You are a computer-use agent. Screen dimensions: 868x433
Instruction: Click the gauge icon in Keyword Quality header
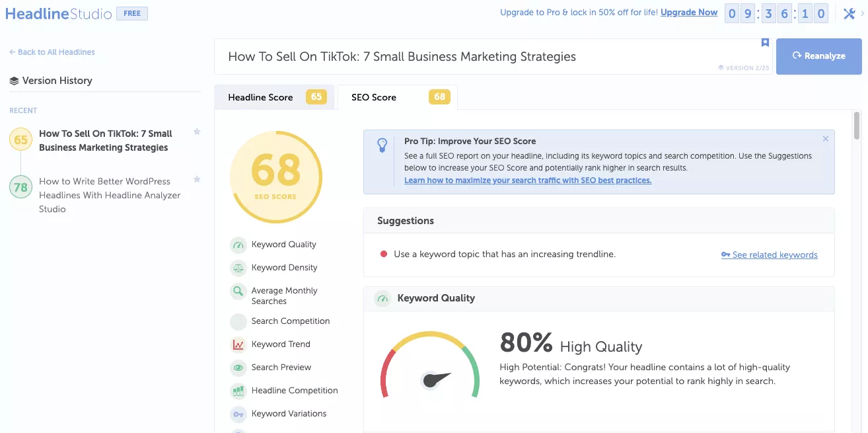pyautogui.click(x=382, y=298)
